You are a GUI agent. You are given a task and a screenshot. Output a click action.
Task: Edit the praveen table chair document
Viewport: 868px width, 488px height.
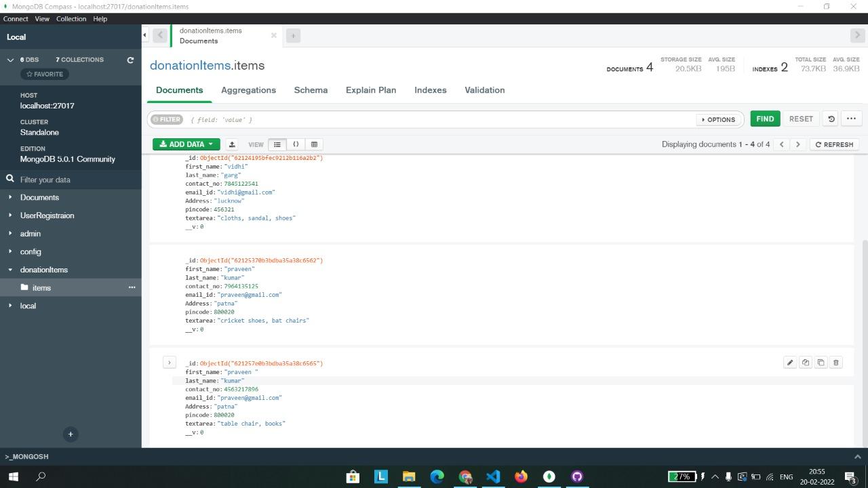790,363
